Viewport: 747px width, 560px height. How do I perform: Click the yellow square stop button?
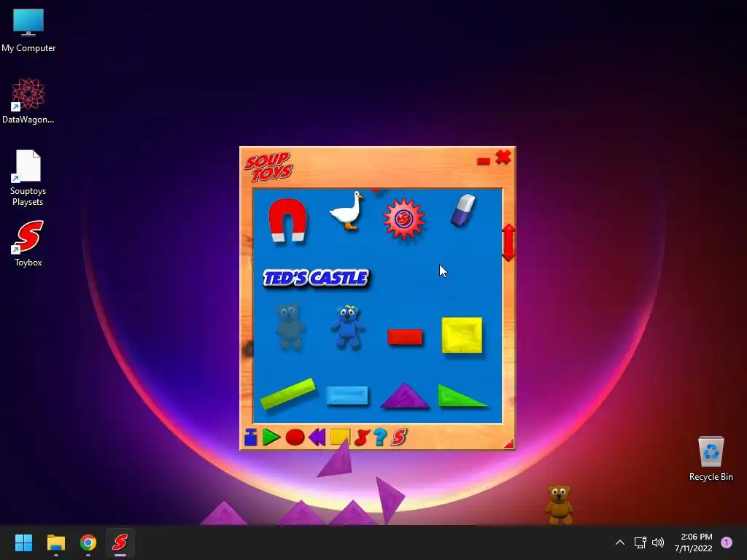[340, 437]
